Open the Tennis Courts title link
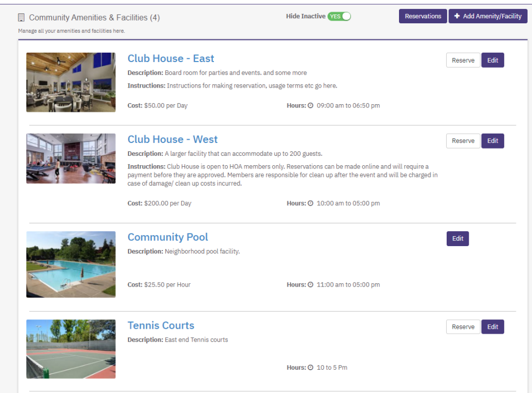This screenshot has height=393, width=532. [x=161, y=325]
